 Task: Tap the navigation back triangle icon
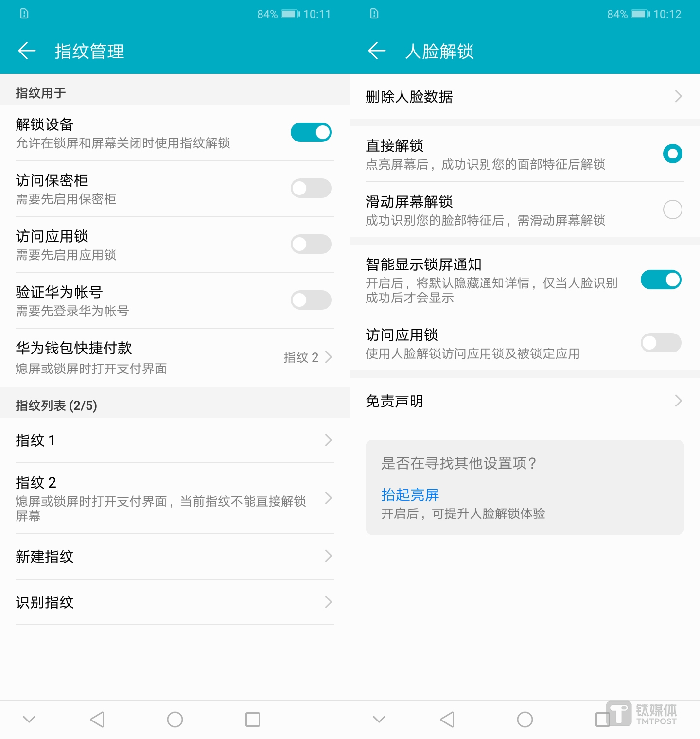point(97,720)
